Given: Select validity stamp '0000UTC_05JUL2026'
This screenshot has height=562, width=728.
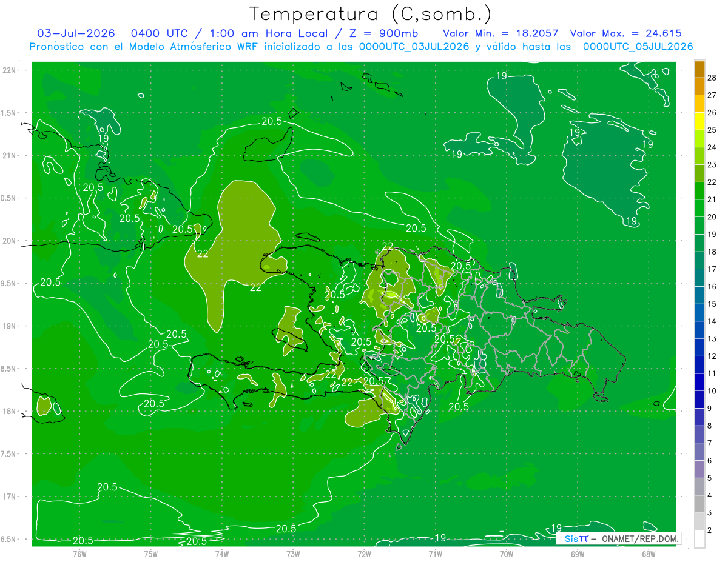Looking at the screenshot, I should (638, 47).
